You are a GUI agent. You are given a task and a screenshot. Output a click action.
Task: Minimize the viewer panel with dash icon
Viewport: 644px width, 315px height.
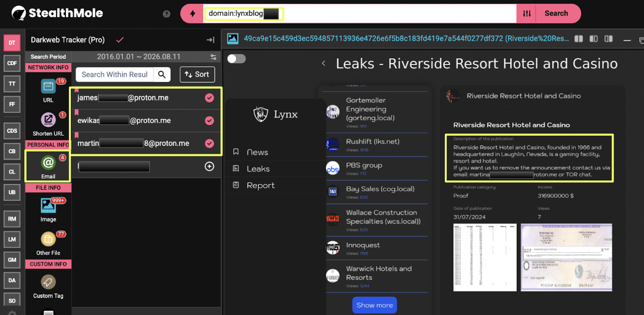[627, 40]
